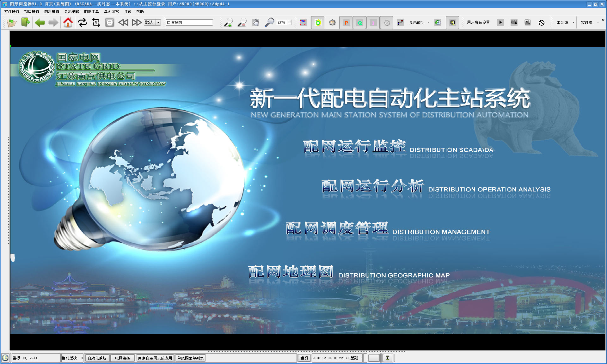Toggle the gray circular gauge button
The image size is (607, 364).
[x=387, y=23]
